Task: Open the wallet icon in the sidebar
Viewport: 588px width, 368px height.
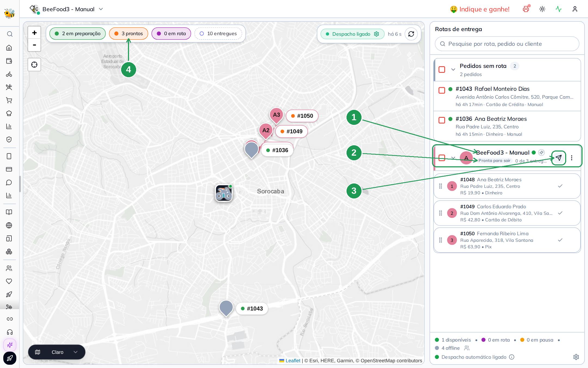Action: 9,61
